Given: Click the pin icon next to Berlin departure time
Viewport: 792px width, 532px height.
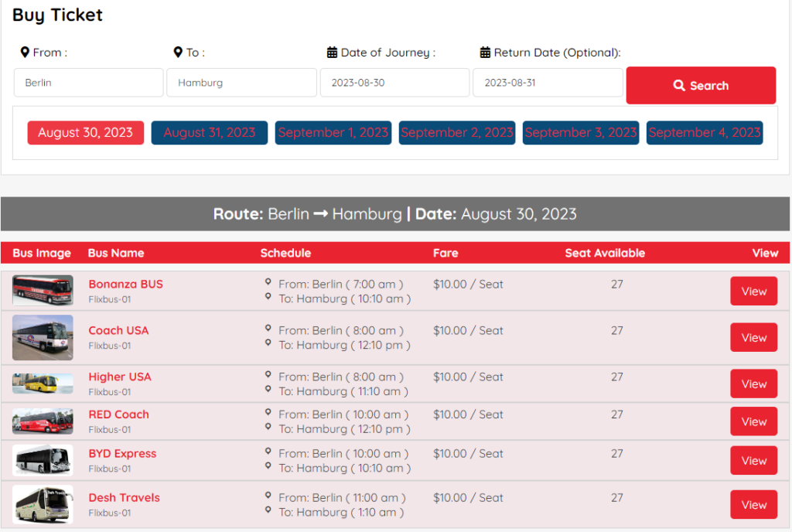Looking at the screenshot, I should click(x=268, y=281).
